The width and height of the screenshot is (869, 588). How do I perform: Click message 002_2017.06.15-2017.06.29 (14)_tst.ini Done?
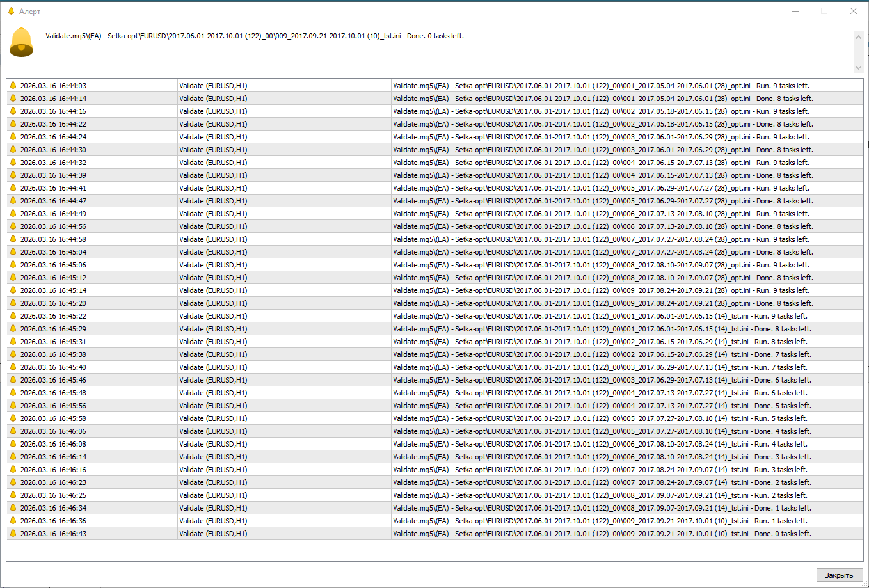click(602, 354)
